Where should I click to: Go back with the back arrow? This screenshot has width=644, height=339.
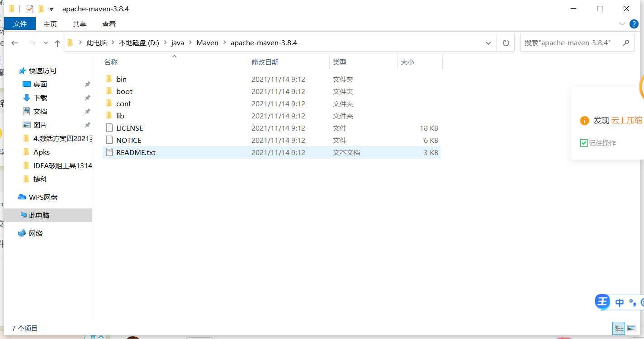14,43
